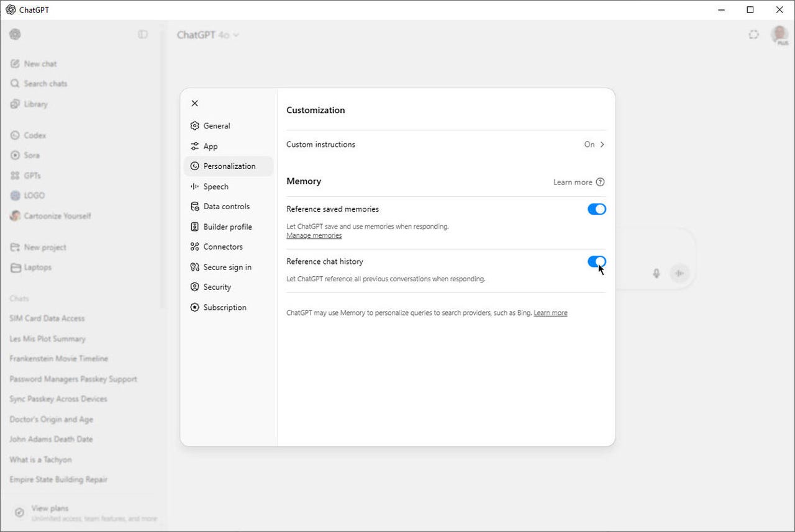Open the Bing search providers Learn more link
The width and height of the screenshot is (795, 532).
pyautogui.click(x=550, y=313)
